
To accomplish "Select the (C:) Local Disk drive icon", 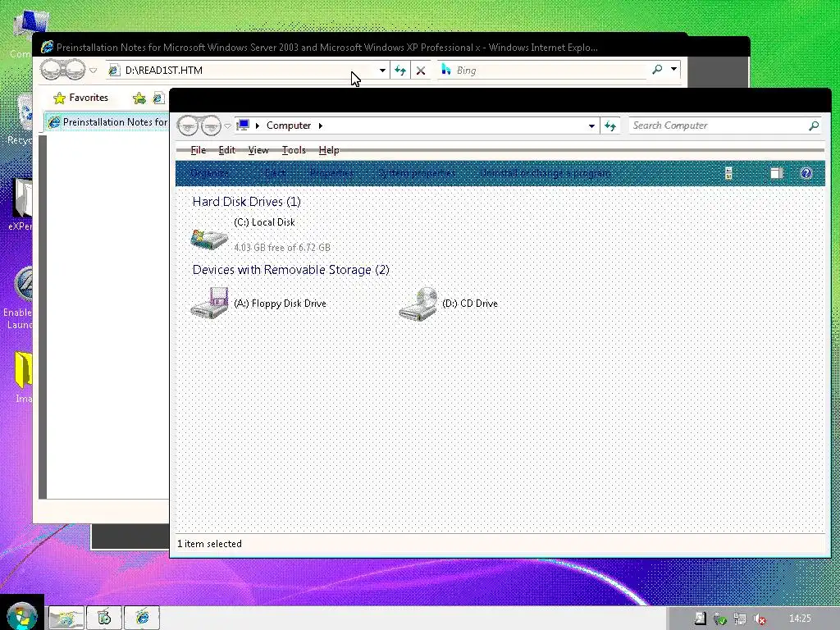I will pyautogui.click(x=209, y=238).
